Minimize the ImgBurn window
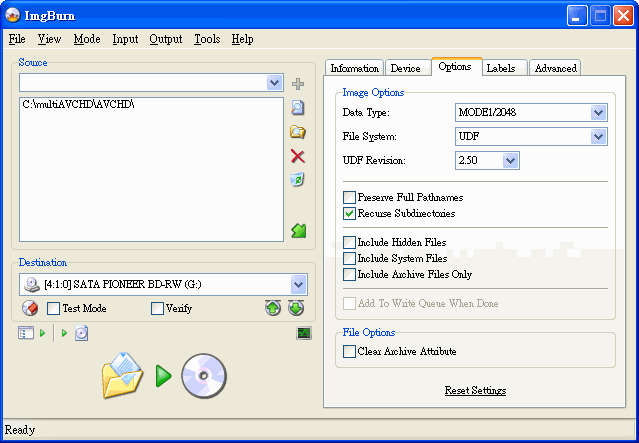Image resolution: width=639 pixels, height=443 pixels. pos(577,16)
